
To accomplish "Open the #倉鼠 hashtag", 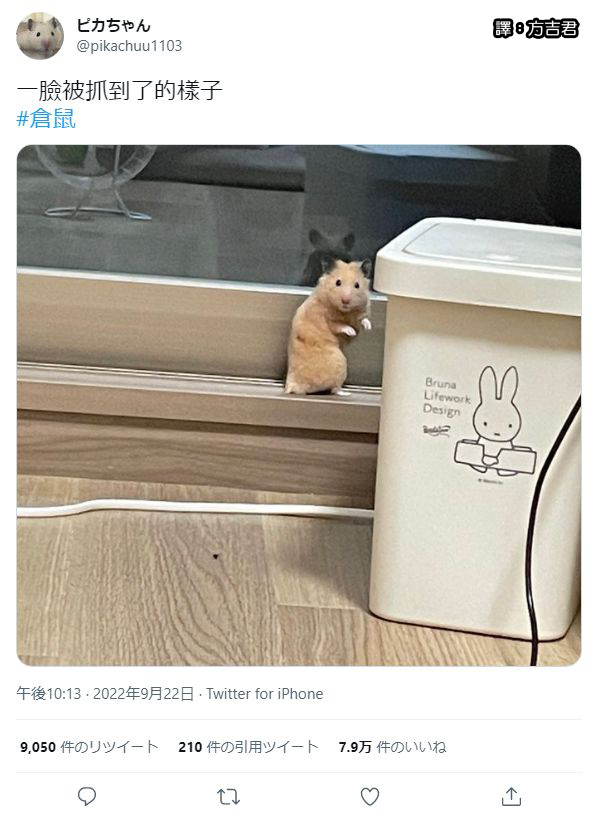I will point(46,118).
